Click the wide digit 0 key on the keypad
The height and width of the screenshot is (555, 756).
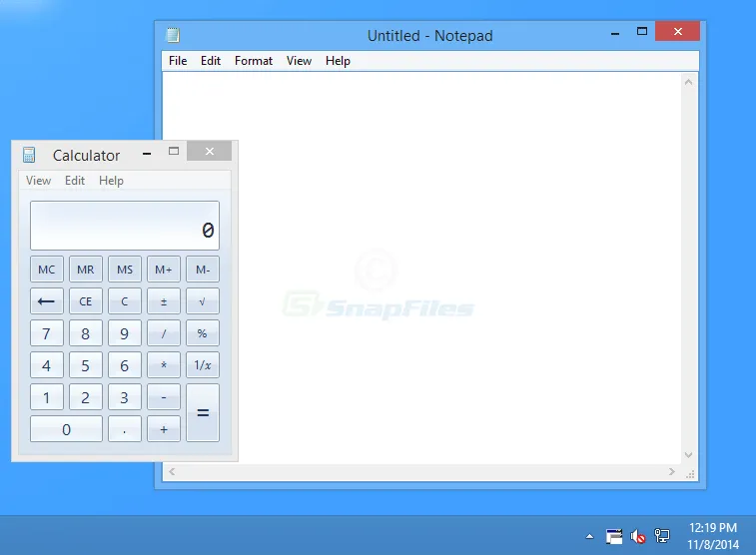66,429
